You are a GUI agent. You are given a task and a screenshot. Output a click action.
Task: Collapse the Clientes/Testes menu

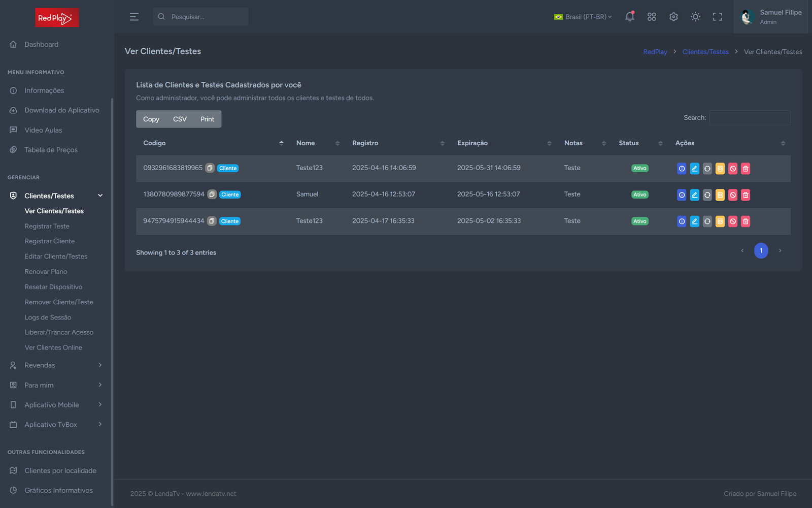tap(56, 196)
